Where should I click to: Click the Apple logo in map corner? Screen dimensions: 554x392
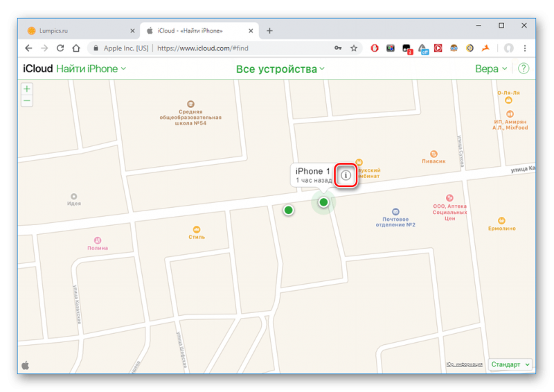click(26, 365)
